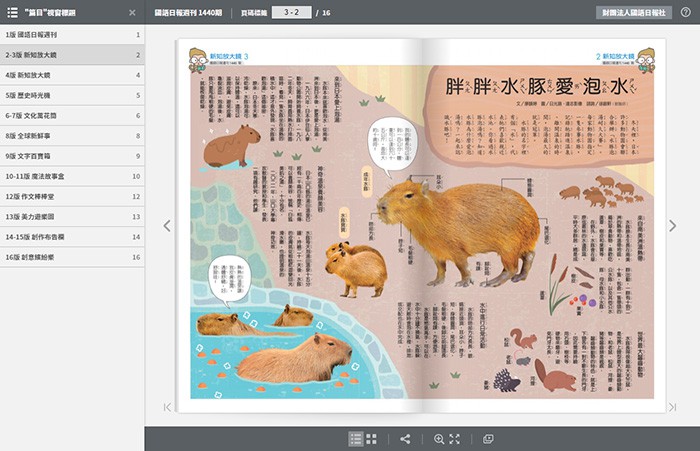Click the capybara magazine page spread

point(420,225)
